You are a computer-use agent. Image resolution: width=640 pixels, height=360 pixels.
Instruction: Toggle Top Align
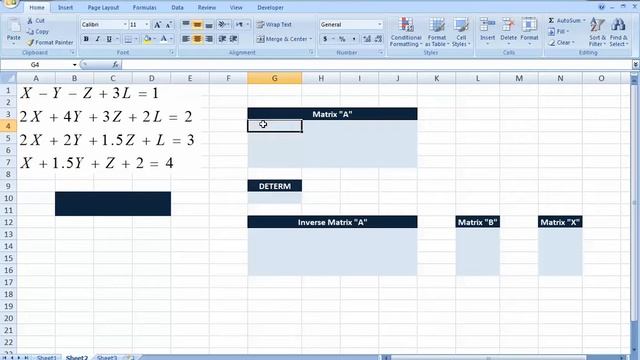pyautogui.click(x=186, y=24)
